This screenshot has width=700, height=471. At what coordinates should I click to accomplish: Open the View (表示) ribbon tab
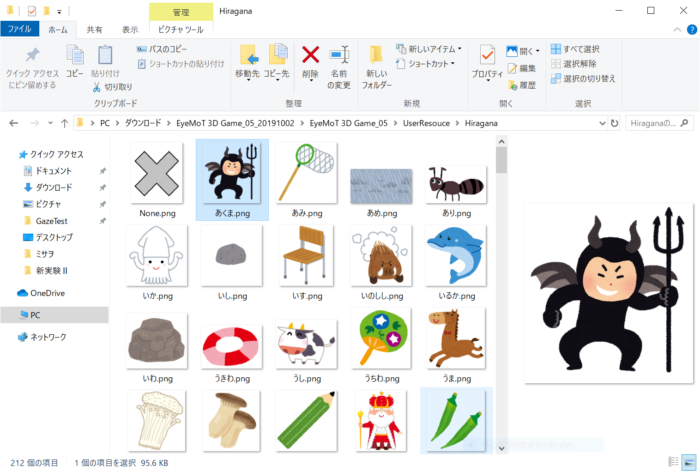(x=130, y=30)
